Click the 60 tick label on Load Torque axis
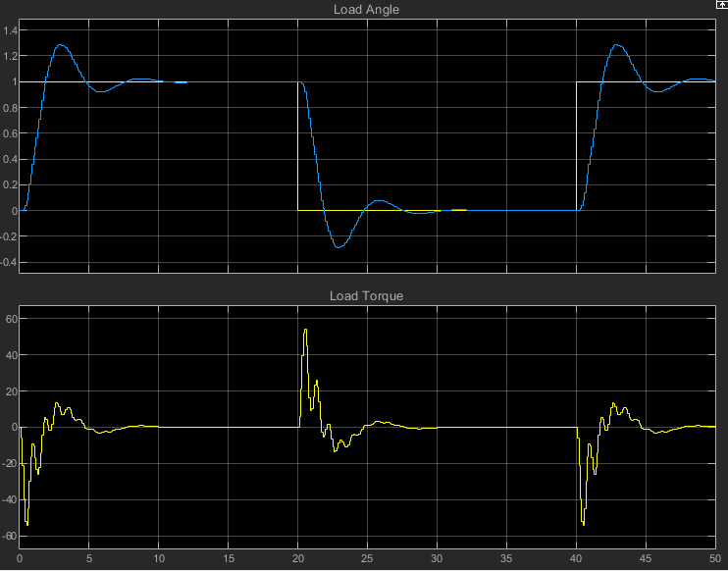 coord(11,319)
